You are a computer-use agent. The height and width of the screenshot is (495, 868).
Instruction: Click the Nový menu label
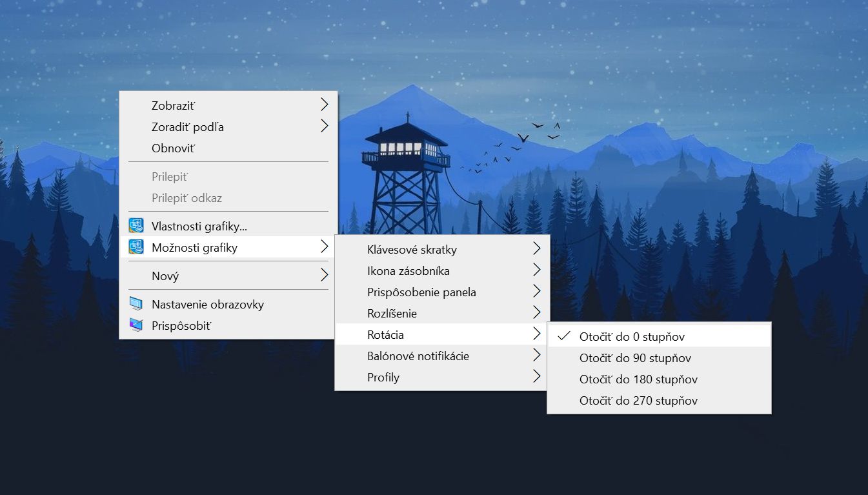tap(165, 276)
